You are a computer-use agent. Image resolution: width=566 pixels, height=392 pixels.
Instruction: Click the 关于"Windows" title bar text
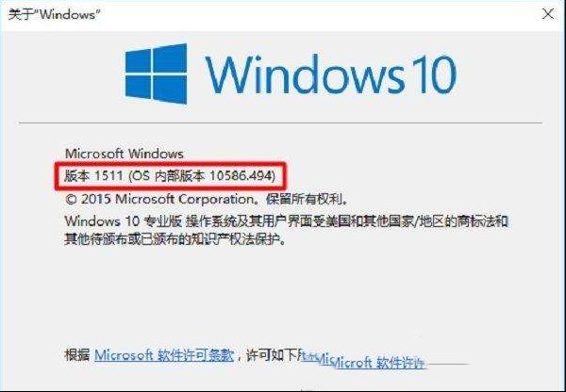click(x=54, y=15)
